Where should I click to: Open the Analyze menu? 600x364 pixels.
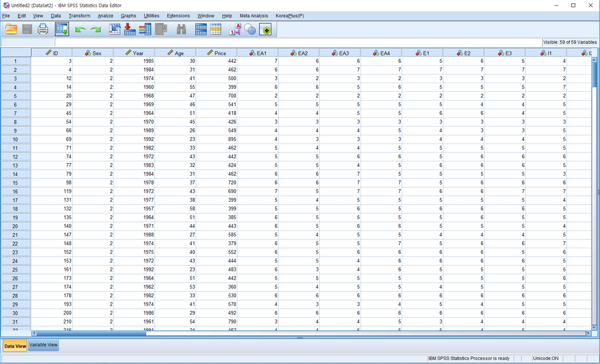[x=105, y=16]
